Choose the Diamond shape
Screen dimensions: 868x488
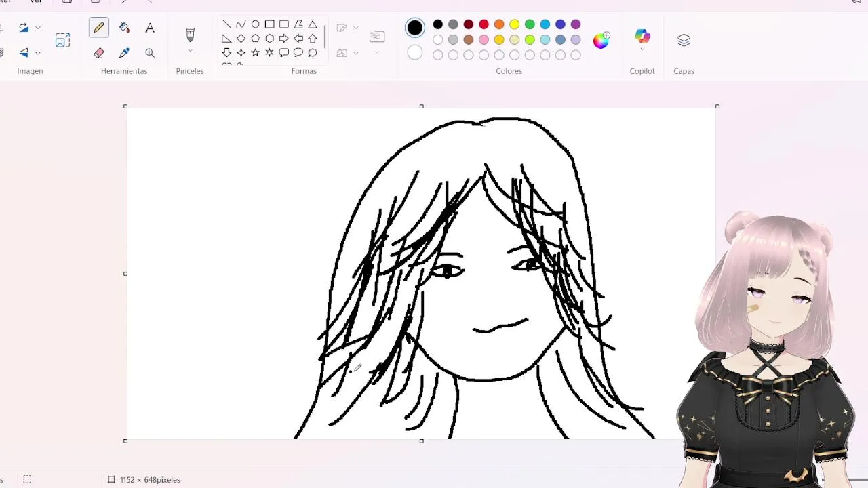coord(241,39)
